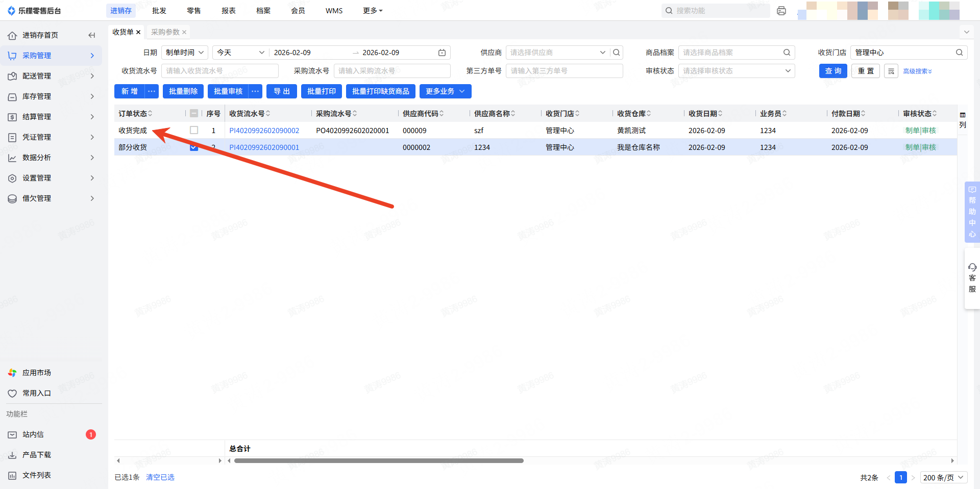Click the printer icon in top bar

click(781, 11)
